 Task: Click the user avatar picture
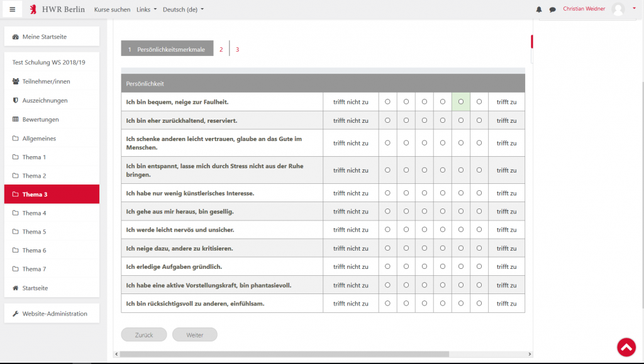[x=618, y=9]
